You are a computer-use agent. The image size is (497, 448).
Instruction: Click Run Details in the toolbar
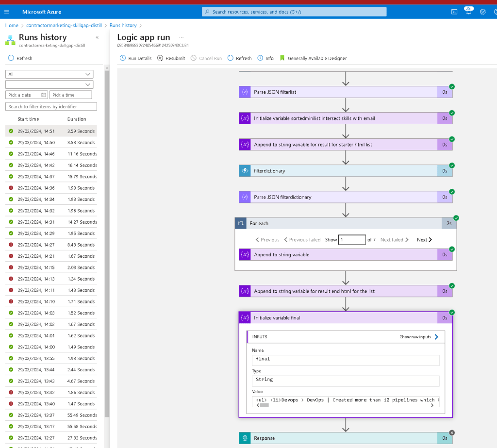(x=136, y=58)
